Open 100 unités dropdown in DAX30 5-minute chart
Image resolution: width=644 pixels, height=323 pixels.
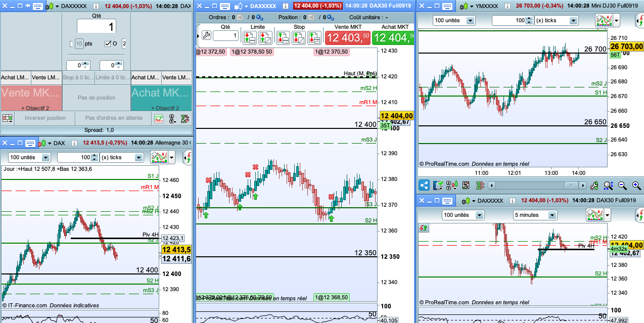pos(463,215)
